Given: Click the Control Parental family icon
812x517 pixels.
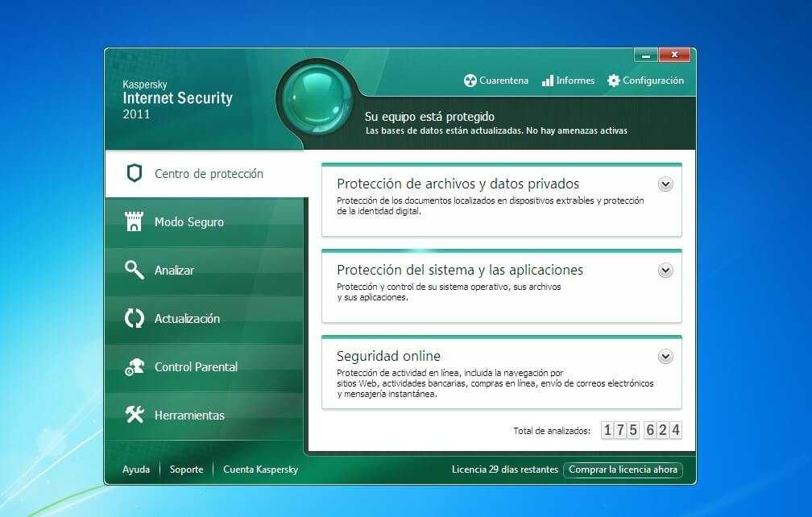Looking at the screenshot, I should click(x=134, y=366).
